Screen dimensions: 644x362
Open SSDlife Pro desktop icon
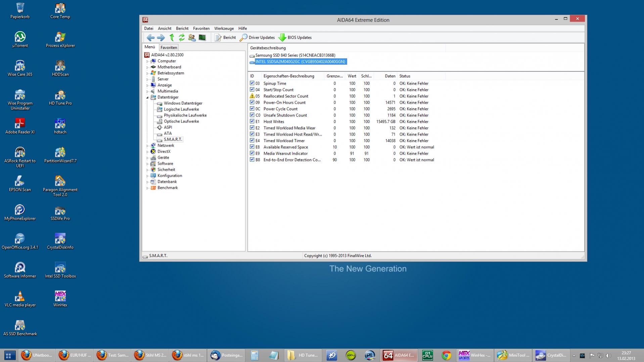pos(60,212)
